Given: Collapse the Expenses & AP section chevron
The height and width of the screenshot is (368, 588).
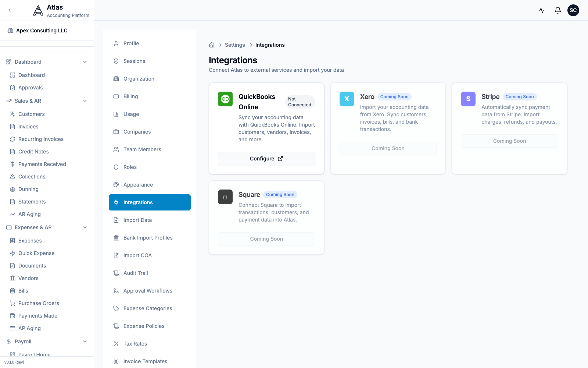Looking at the screenshot, I should pyautogui.click(x=85, y=227).
